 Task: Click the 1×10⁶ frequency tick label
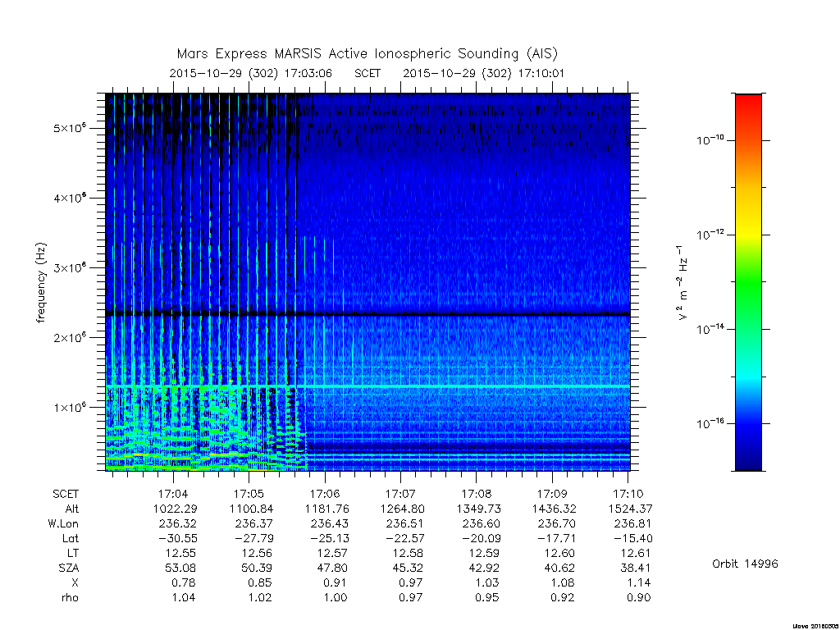71,407
